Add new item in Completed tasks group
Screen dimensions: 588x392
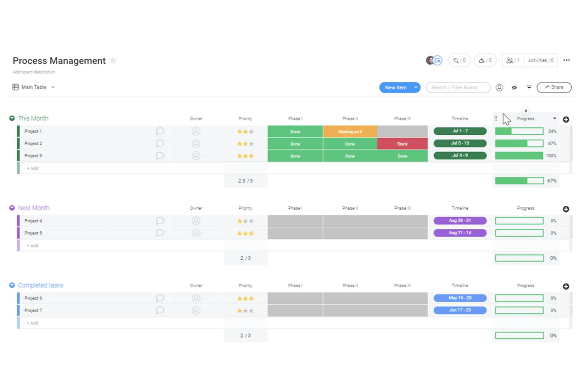click(x=33, y=323)
